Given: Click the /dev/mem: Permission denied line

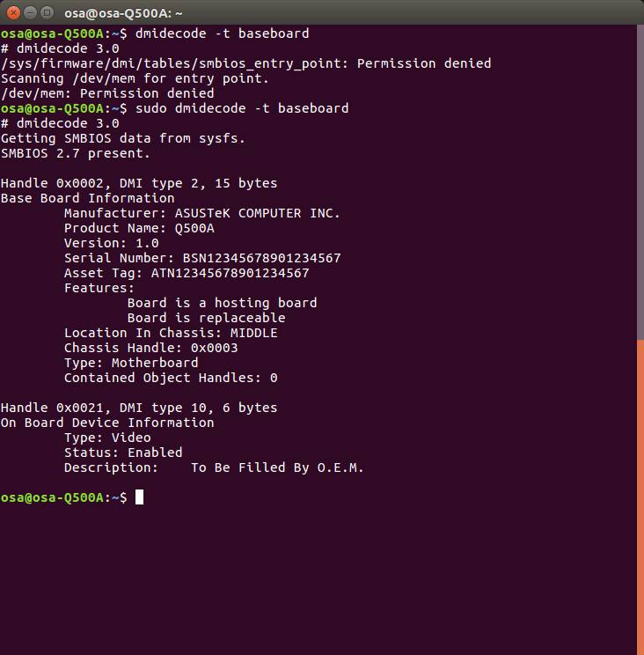Looking at the screenshot, I should click(107, 93).
